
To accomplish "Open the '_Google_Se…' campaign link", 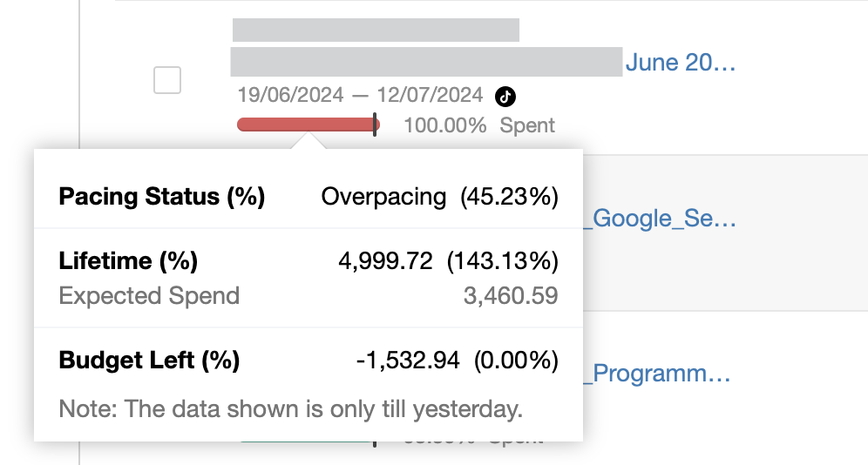I will coord(659,219).
